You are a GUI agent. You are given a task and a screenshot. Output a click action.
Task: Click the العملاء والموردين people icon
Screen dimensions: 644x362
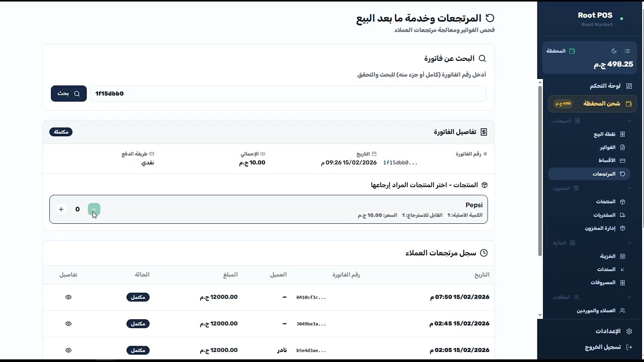coord(622,311)
